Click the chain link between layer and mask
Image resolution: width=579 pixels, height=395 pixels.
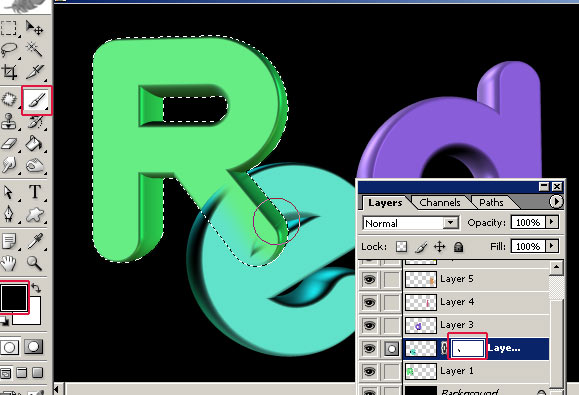point(444,348)
